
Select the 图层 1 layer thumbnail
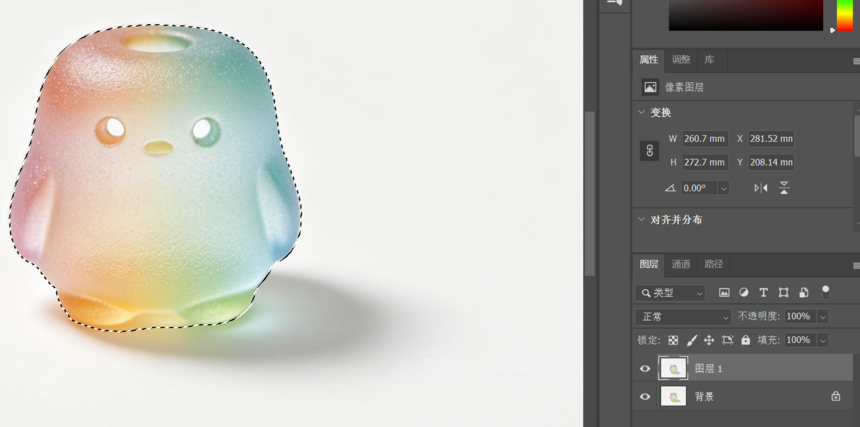click(x=673, y=368)
